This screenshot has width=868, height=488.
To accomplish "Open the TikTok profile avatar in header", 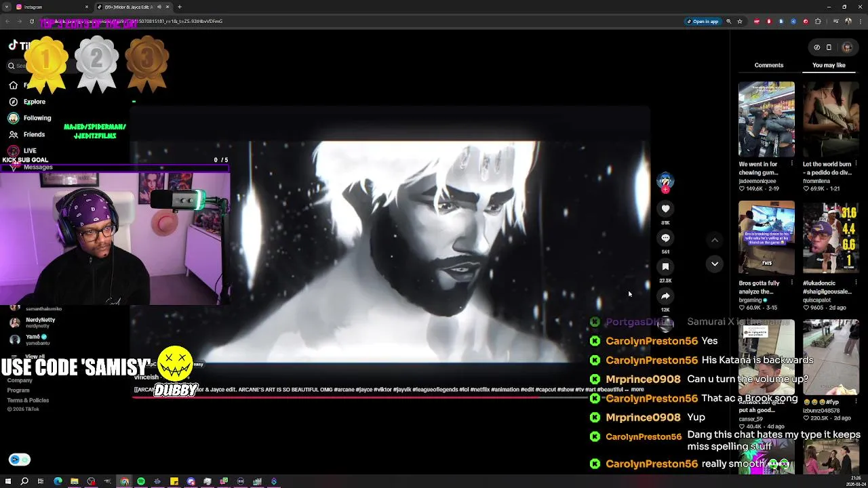I will point(847,47).
